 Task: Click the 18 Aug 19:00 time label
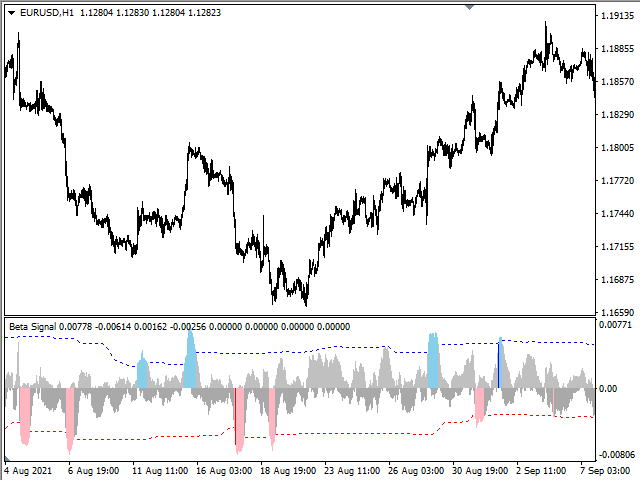(x=288, y=471)
